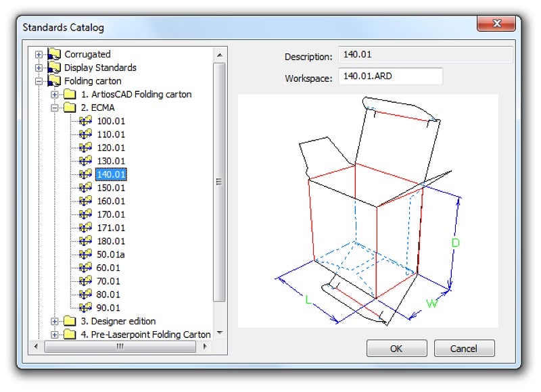This screenshot has width=541, height=392.
Task: Click the Folding carton folder icon
Action: pos(54,80)
